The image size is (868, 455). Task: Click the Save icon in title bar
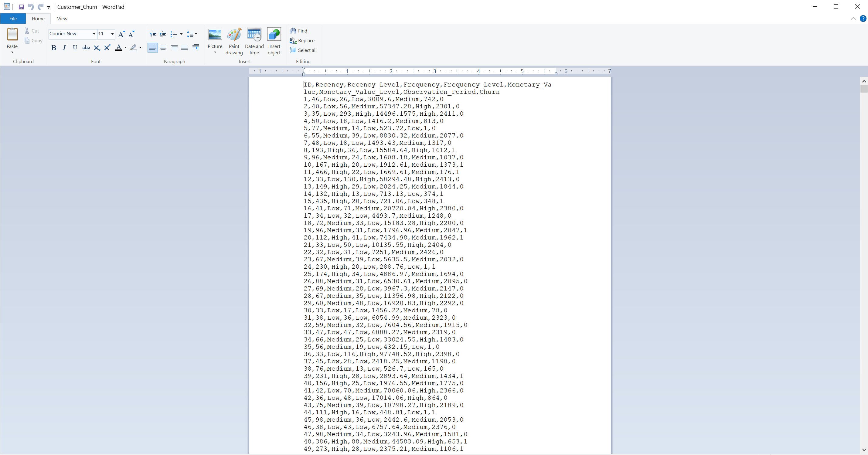coord(21,7)
